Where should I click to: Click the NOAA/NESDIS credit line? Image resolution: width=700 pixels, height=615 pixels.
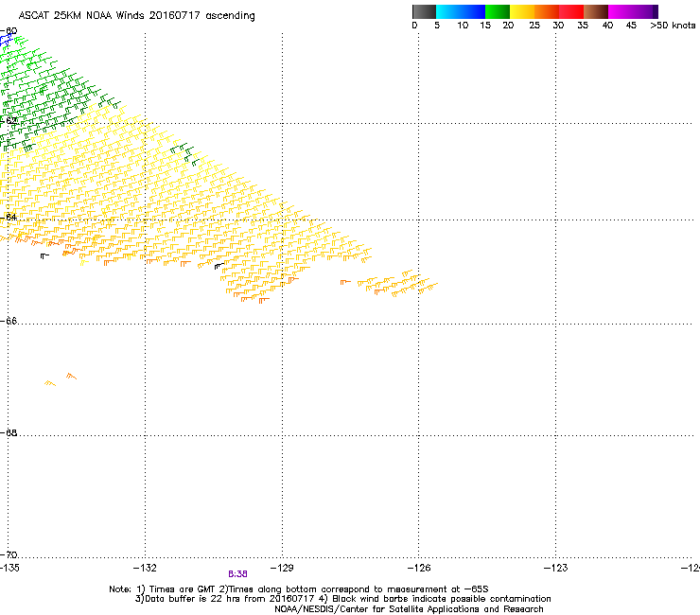click(x=409, y=609)
